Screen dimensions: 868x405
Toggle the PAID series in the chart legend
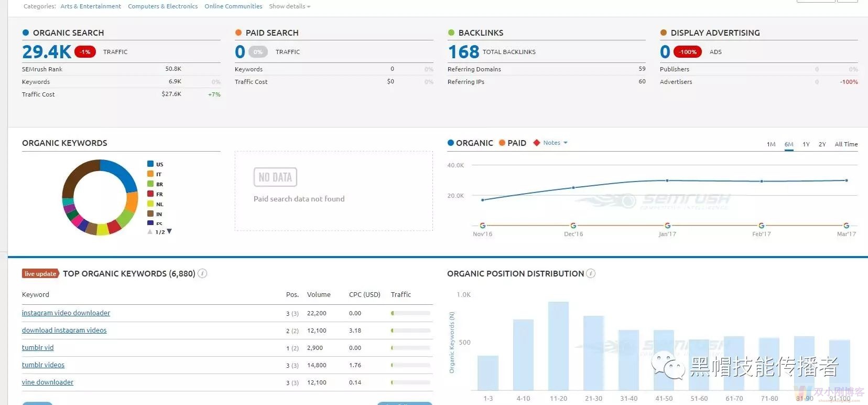tap(513, 143)
